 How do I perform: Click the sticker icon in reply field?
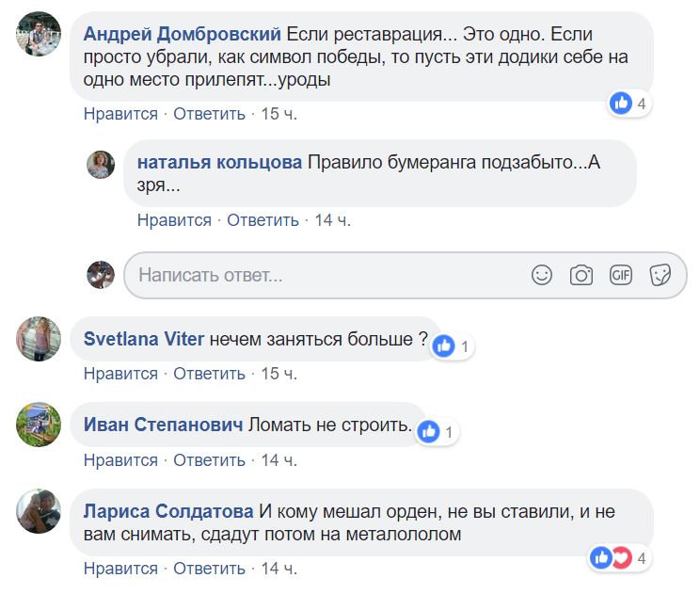click(x=660, y=275)
